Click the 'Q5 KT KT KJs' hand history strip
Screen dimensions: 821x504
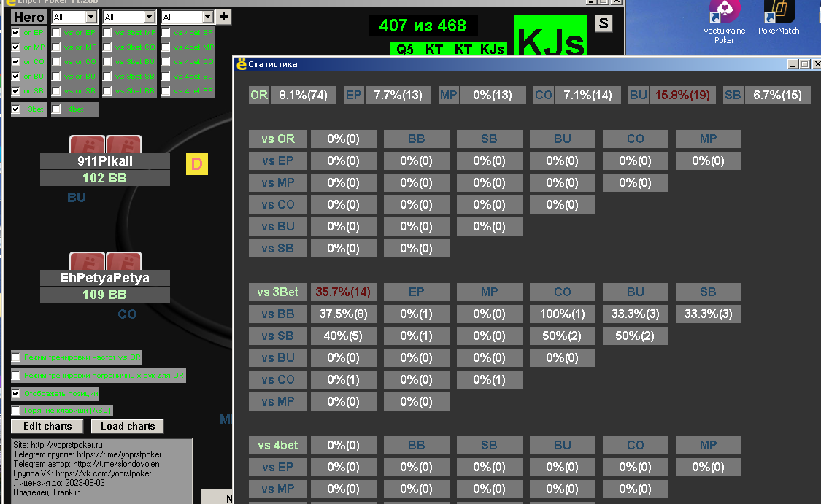450,49
